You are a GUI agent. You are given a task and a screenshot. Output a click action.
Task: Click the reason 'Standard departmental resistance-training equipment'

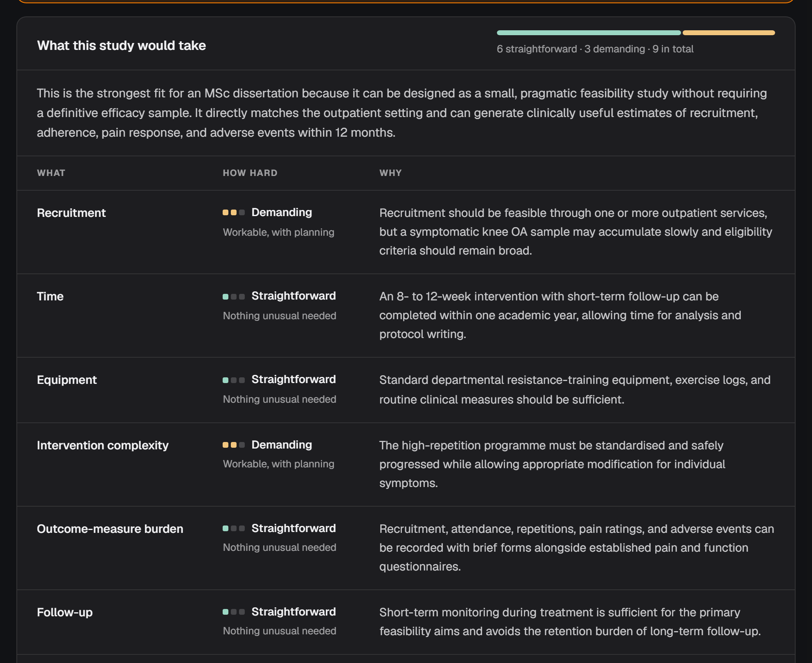(x=575, y=390)
